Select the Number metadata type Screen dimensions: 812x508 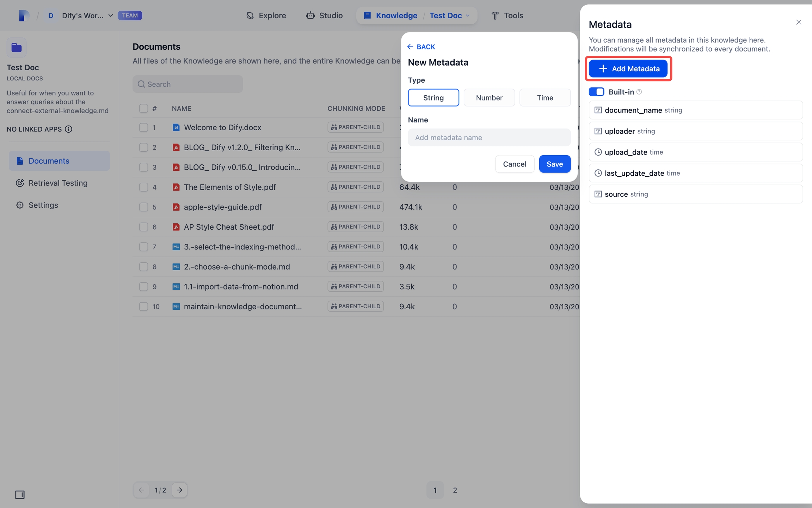point(489,98)
